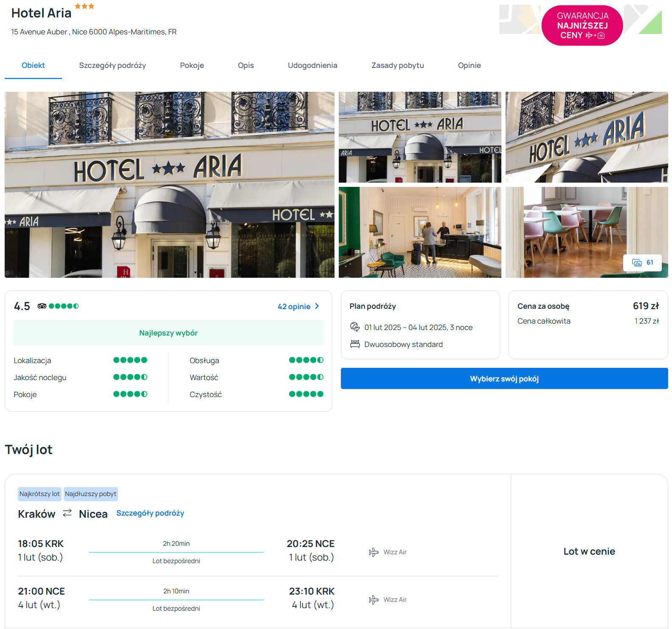Click the TripAdvisor owl logo icon
The width and height of the screenshot is (672, 629).
point(42,306)
